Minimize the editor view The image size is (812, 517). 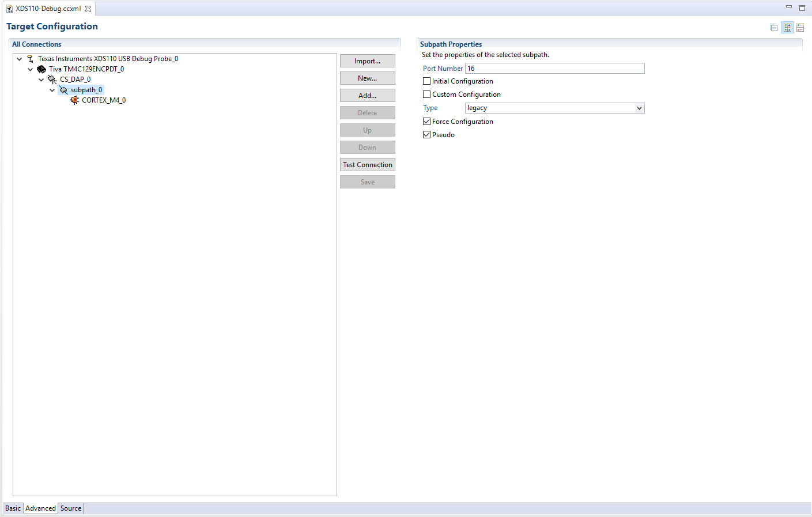789,7
